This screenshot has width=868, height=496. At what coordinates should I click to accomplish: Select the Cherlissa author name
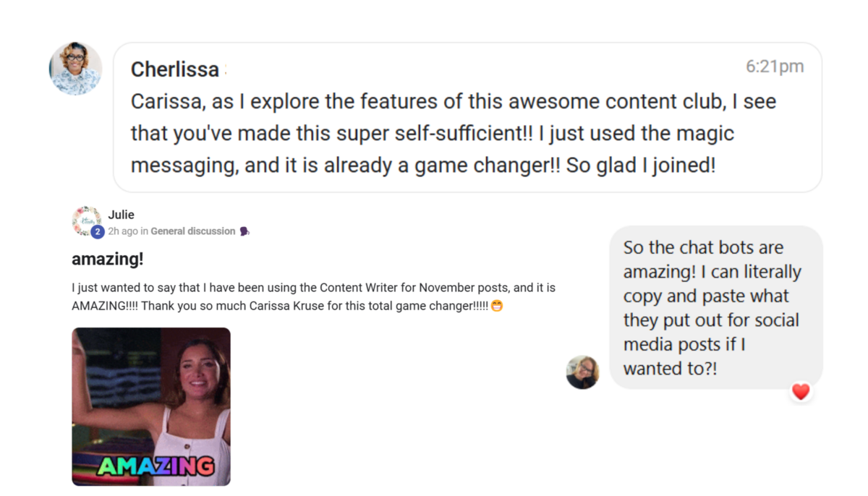174,69
